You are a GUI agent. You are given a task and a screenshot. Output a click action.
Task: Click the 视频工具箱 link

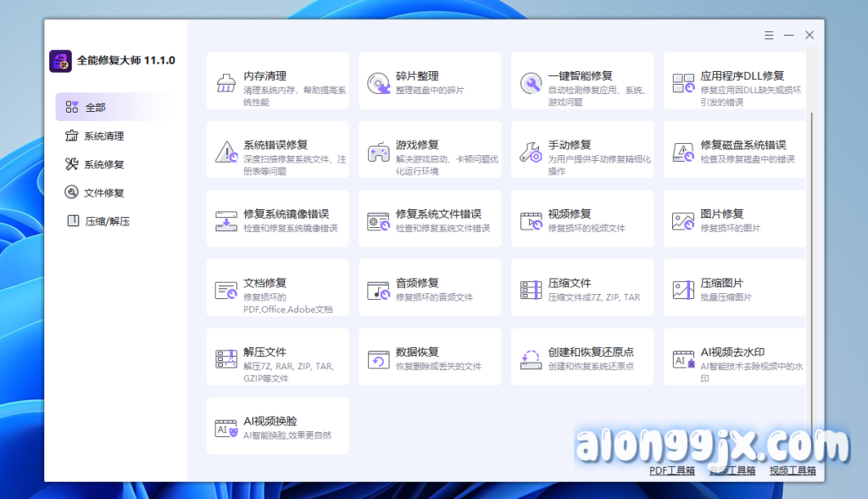pos(793,470)
